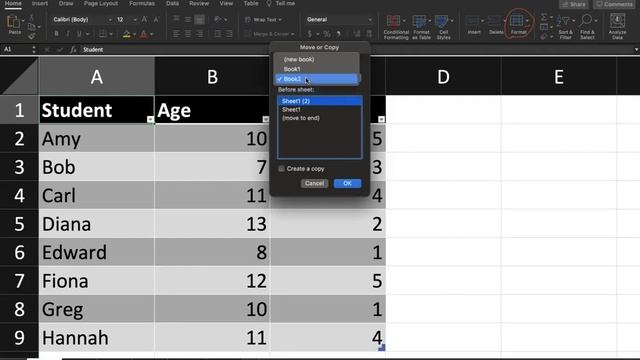Open the Format button dropdown arrow
This screenshot has height=360, width=640.
pos(527,20)
